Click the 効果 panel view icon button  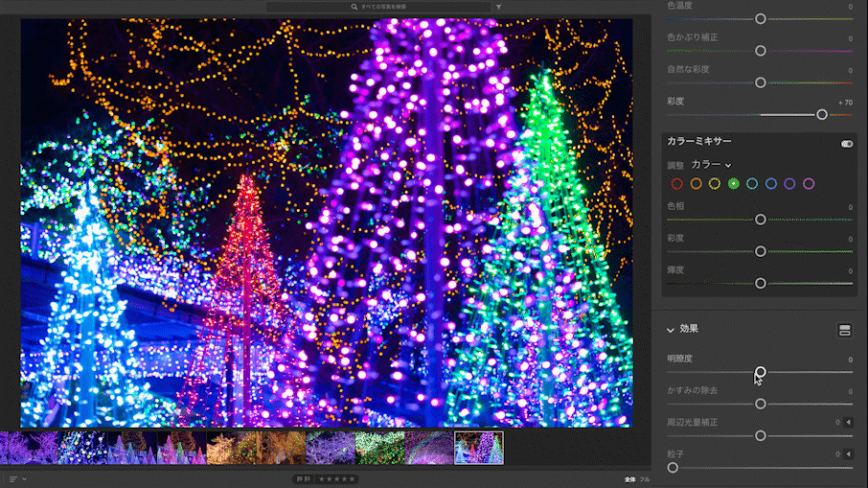[845, 331]
